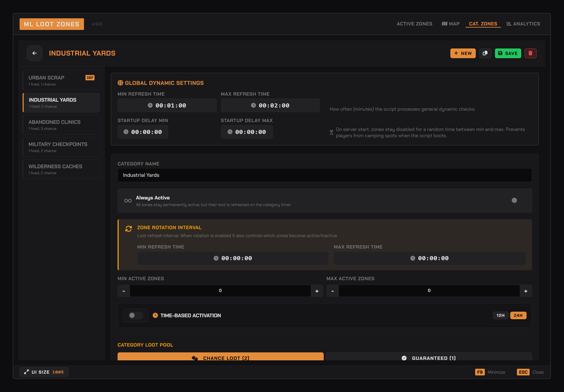Create a new category with New button
This screenshot has width=564, height=392.
point(463,53)
